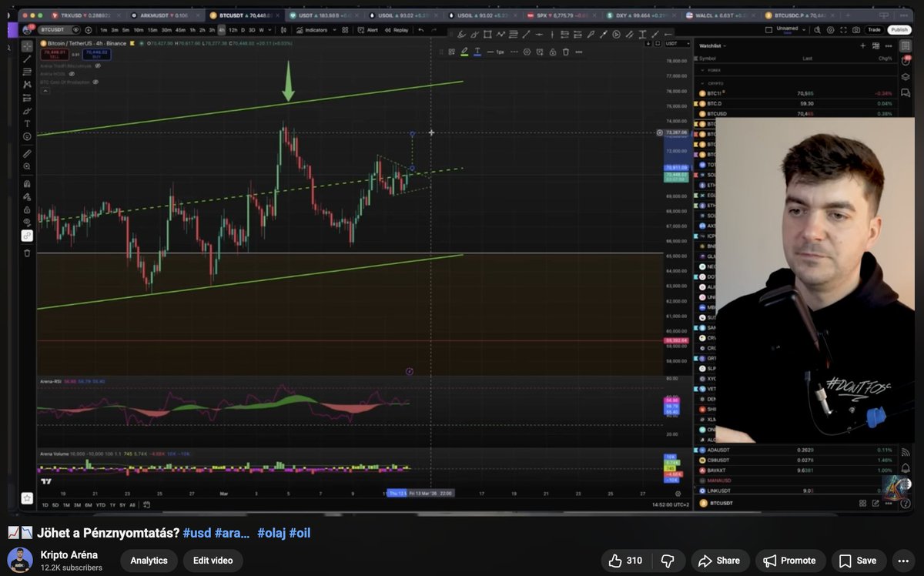Like the video with 310 likes
The height and width of the screenshot is (576, 924).
(x=625, y=561)
